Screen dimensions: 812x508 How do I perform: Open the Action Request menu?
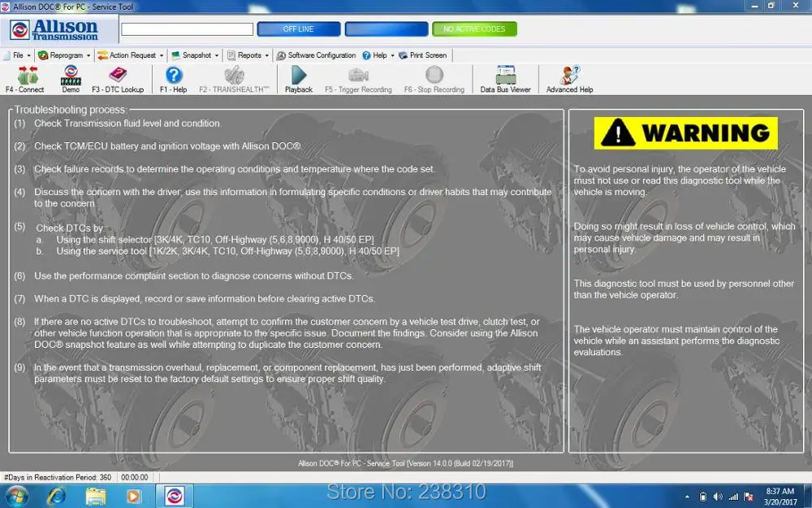pyautogui.click(x=131, y=55)
